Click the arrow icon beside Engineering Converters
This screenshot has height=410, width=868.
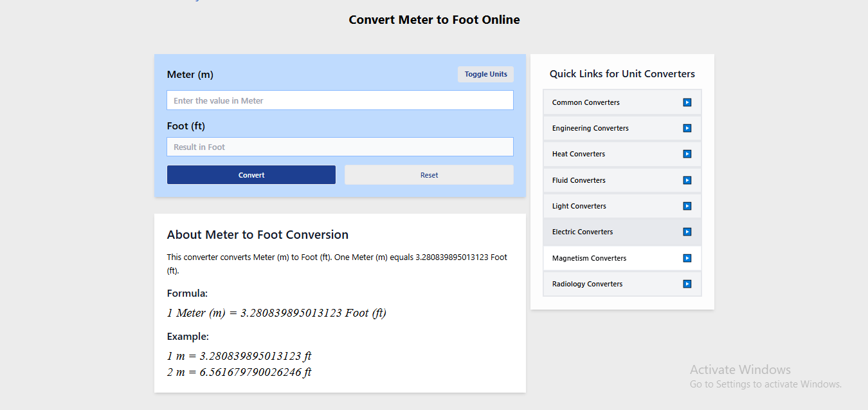point(687,127)
